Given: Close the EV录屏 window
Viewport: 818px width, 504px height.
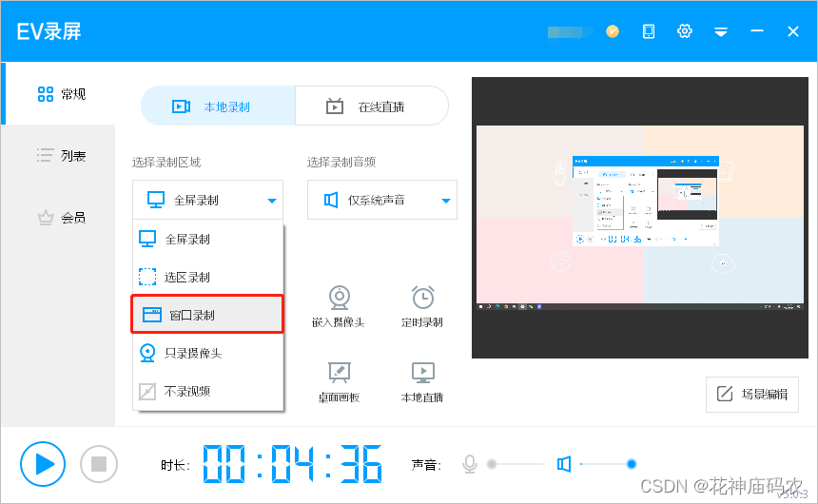Looking at the screenshot, I should point(793,31).
